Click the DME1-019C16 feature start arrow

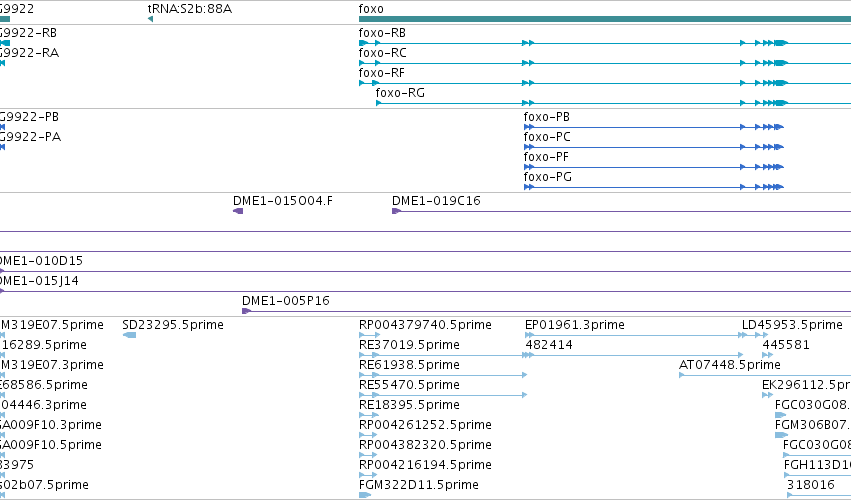pos(396,211)
